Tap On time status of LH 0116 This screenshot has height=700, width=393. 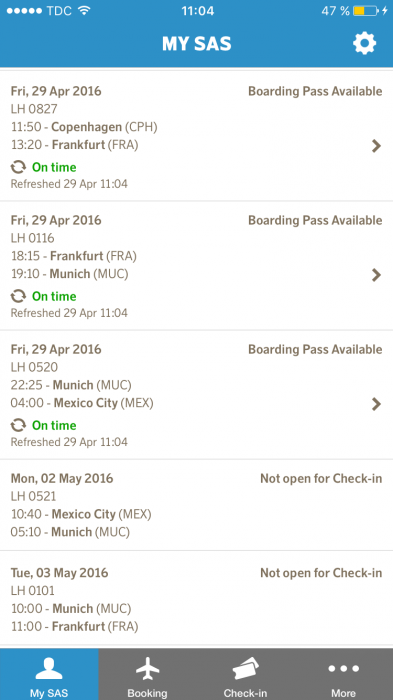tap(54, 296)
